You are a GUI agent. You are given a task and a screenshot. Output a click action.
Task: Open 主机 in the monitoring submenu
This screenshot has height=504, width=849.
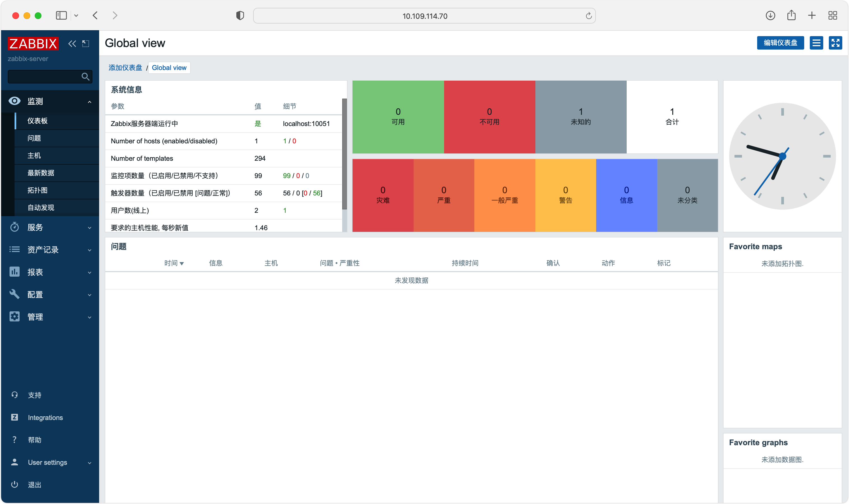[x=57, y=155]
